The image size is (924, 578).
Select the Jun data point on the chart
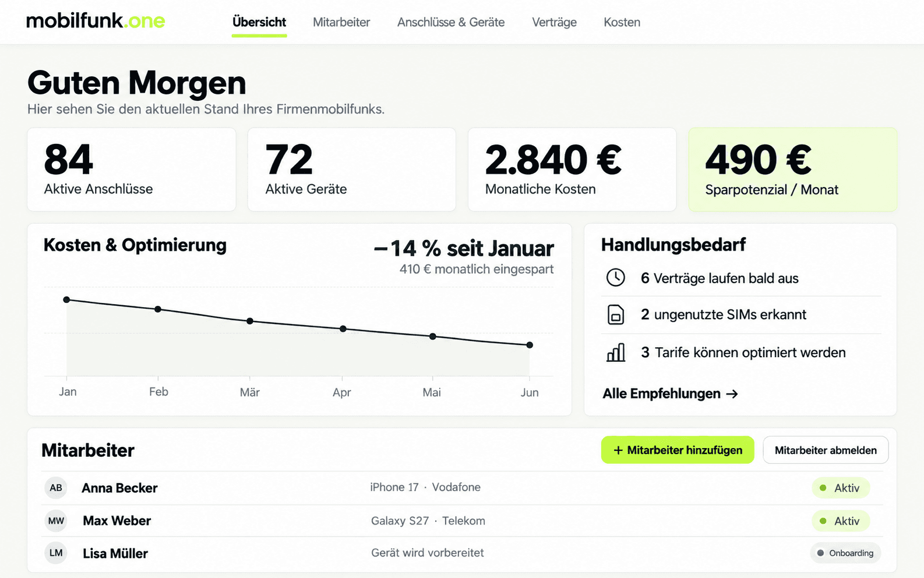tap(530, 345)
